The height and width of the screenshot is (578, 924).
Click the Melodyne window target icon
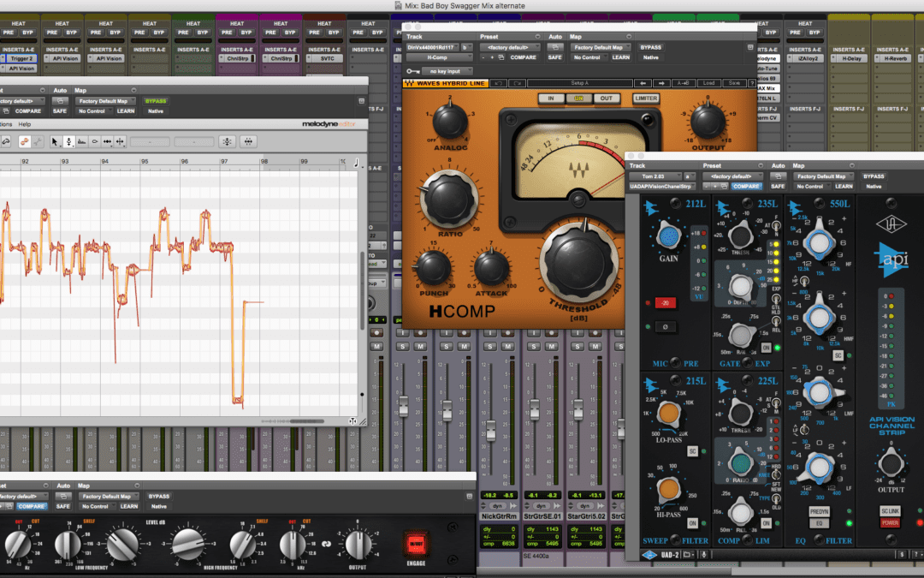click(x=361, y=101)
